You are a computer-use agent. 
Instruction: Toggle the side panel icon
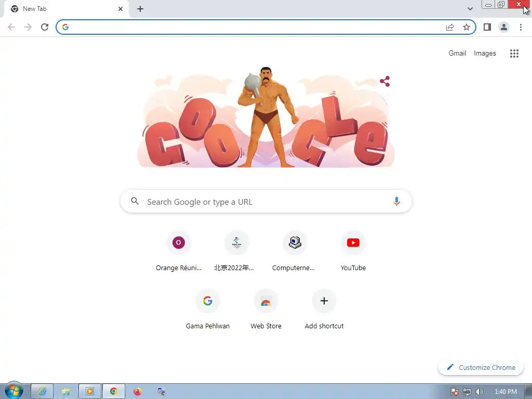point(487,27)
